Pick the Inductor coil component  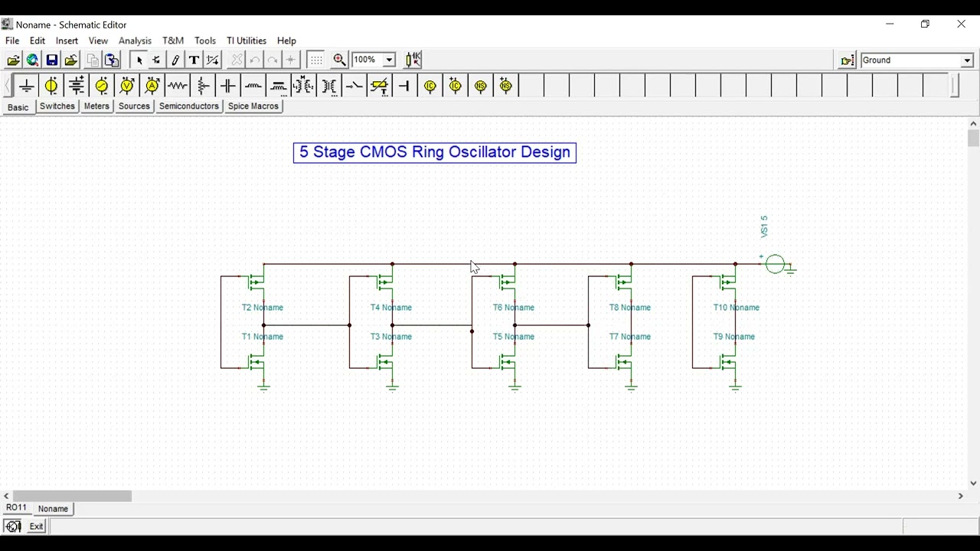pos(253,86)
